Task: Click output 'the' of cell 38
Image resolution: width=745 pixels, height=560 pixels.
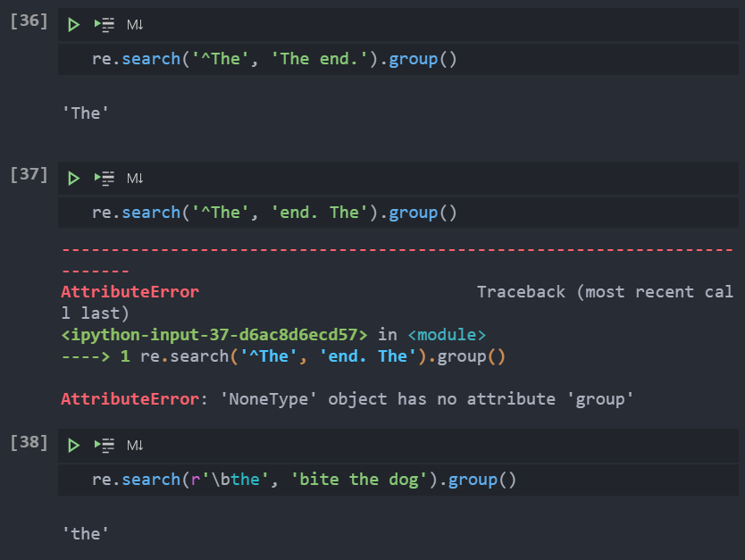Action: (x=86, y=534)
